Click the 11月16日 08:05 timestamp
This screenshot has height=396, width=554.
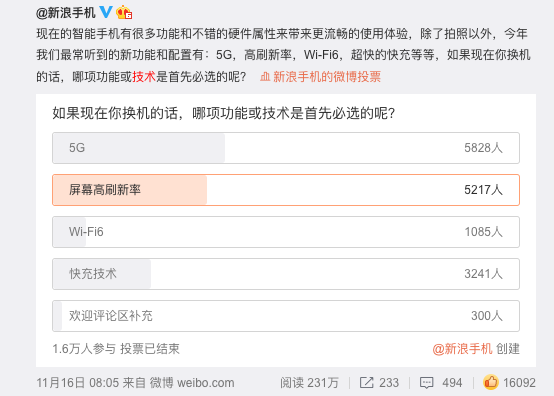[x=77, y=383]
